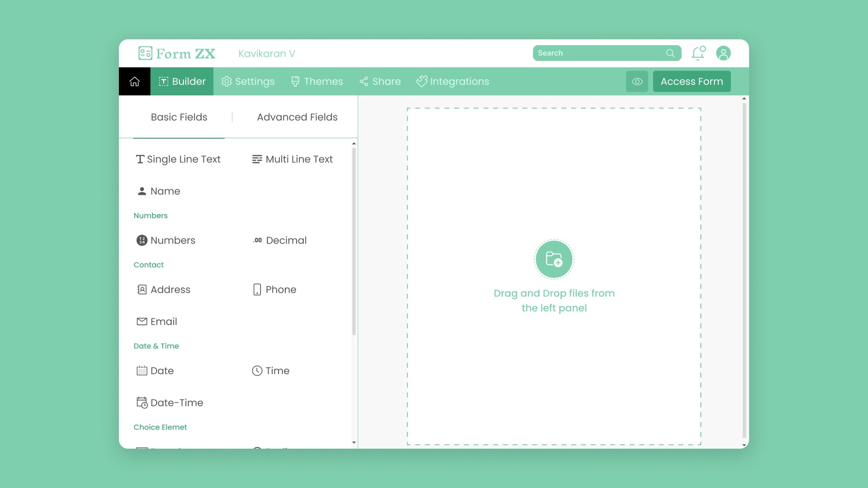Pick the Multi Line Text field

[292, 159]
